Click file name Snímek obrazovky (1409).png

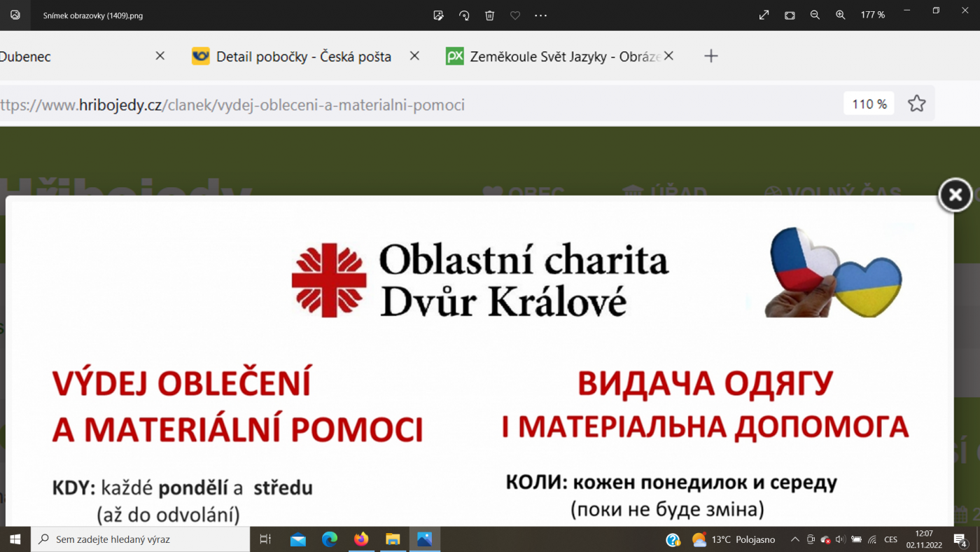pos(93,15)
